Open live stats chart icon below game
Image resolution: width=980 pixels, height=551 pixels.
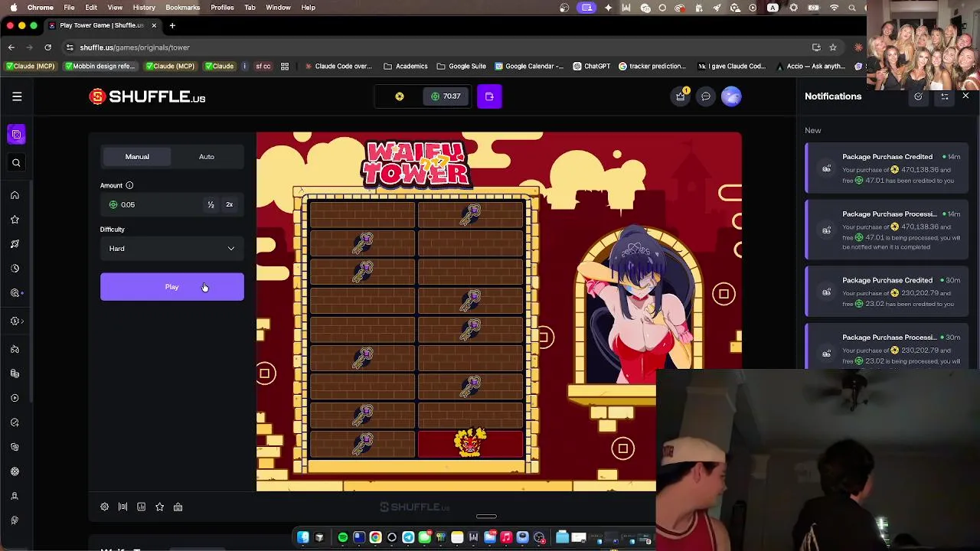coord(141,507)
